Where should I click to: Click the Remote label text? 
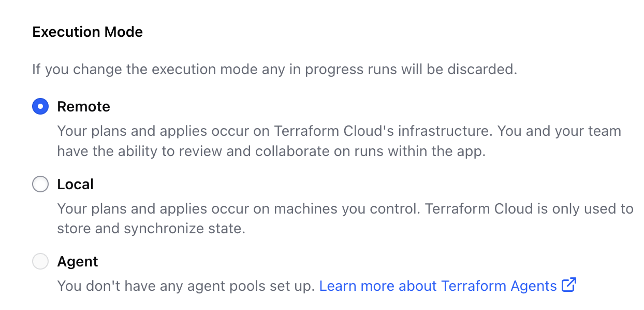(x=83, y=106)
